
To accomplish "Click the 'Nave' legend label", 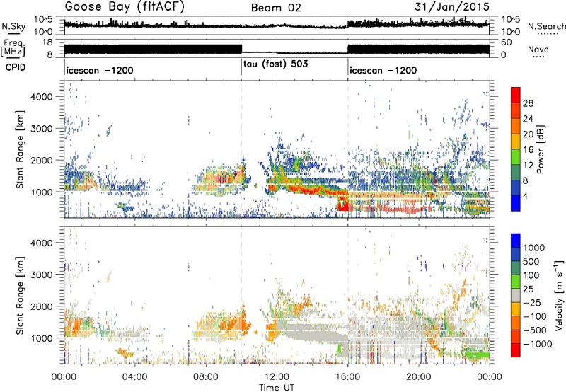I will click(x=538, y=49).
